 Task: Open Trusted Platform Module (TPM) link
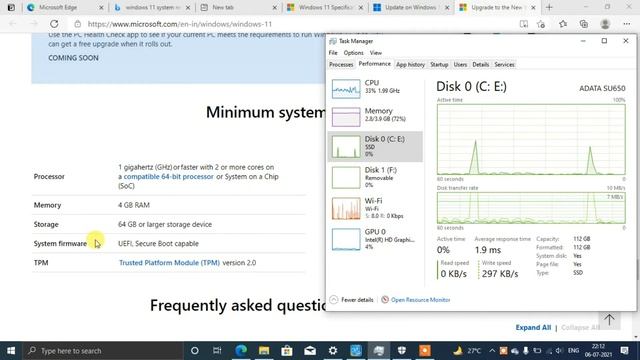(x=169, y=262)
